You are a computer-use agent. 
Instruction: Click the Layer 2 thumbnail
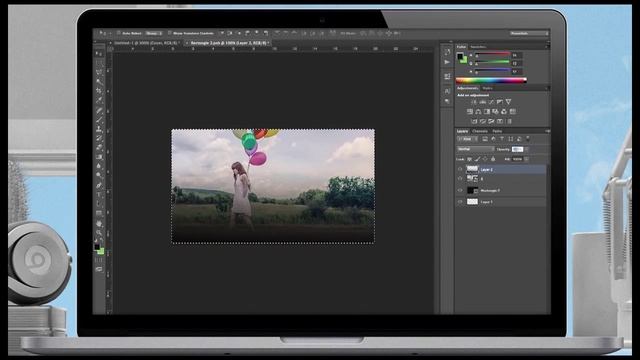[472, 169]
